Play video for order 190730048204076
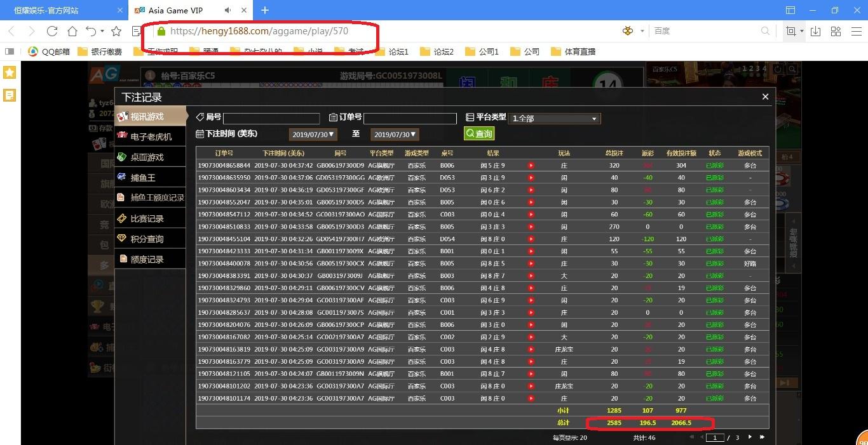 pos(531,325)
